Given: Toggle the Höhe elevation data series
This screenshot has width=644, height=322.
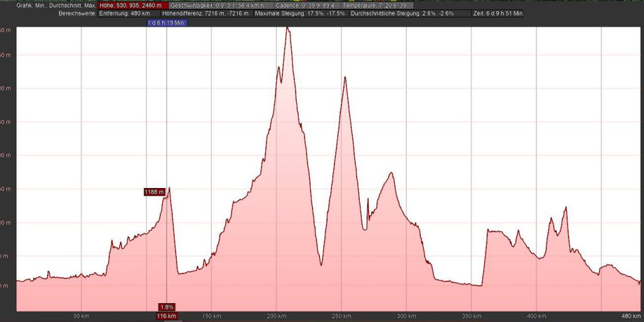Looking at the screenshot, I should 131,5.
